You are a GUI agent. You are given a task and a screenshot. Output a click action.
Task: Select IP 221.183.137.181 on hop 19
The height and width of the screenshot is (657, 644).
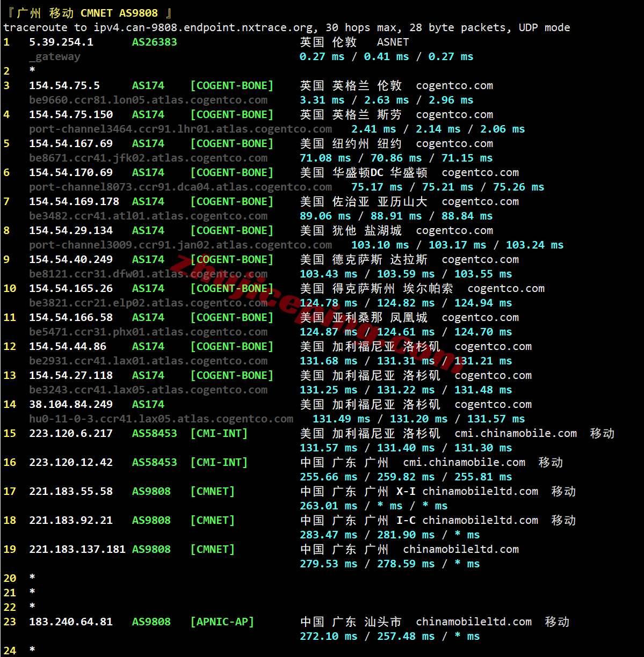[x=77, y=549]
